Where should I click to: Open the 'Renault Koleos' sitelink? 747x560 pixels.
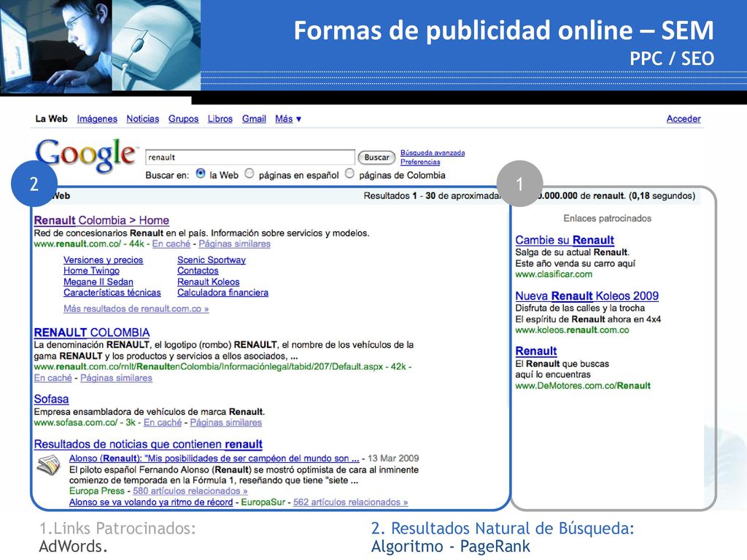point(208,282)
